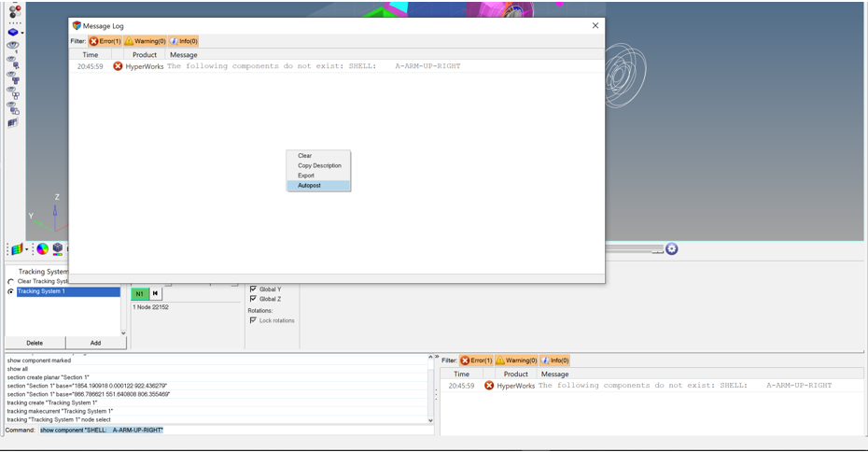Choose Export from the context menu
This screenshot has height=452, width=868.
(x=318, y=176)
